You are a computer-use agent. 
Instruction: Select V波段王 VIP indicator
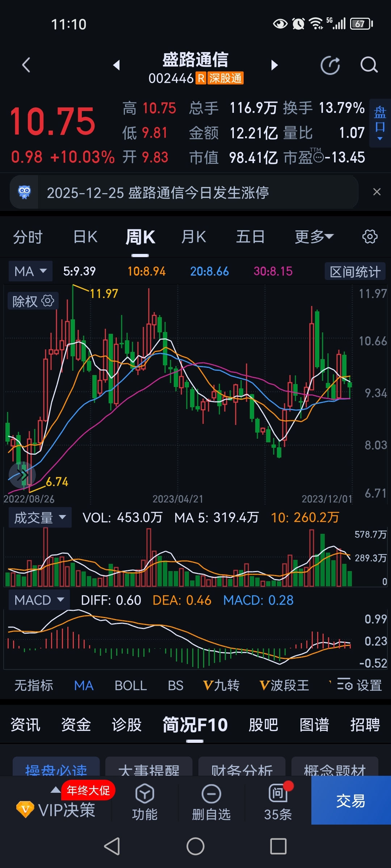[284, 685]
